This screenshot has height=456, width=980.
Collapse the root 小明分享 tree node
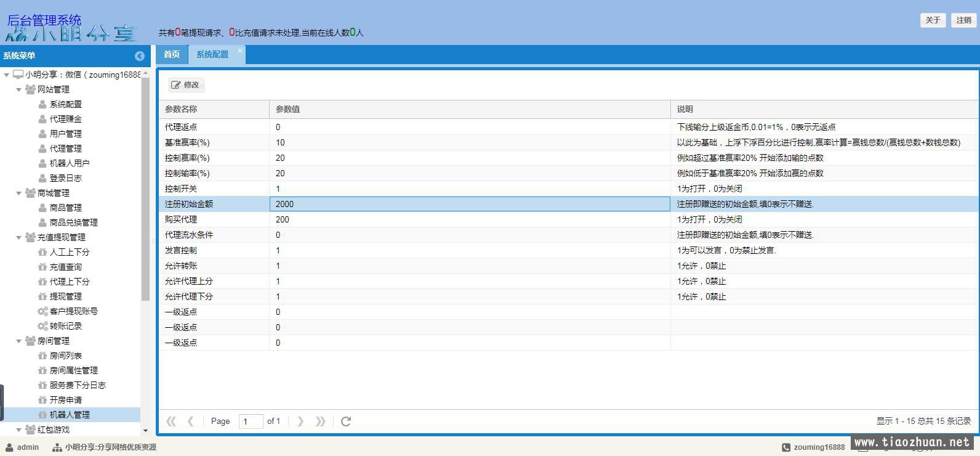click(6, 75)
